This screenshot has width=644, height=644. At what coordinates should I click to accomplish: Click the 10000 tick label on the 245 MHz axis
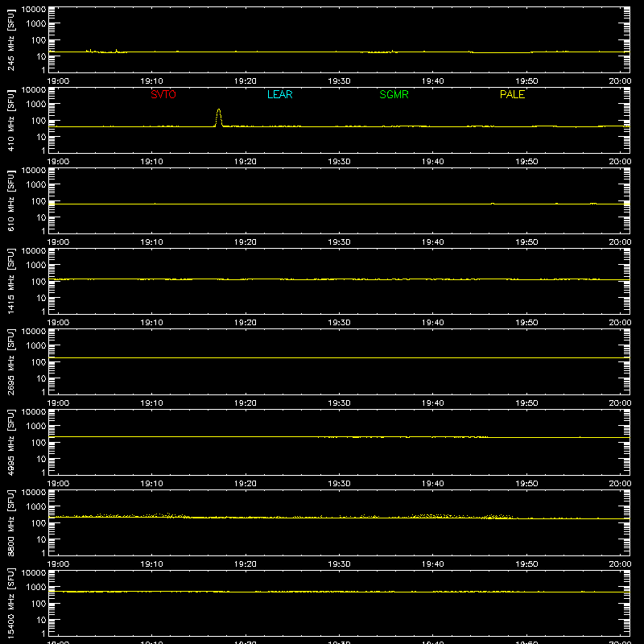click(34, 10)
